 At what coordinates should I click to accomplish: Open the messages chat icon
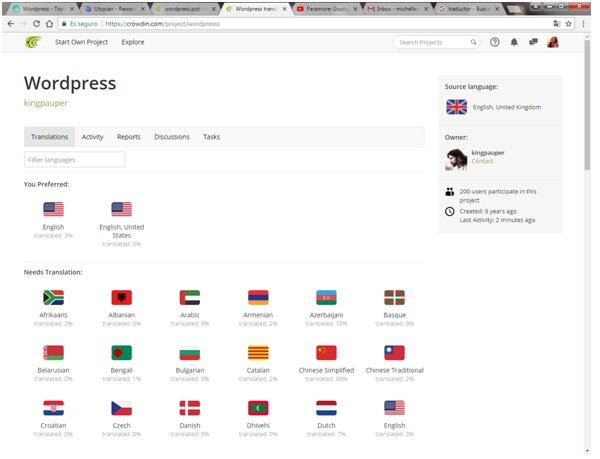point(533,42)
